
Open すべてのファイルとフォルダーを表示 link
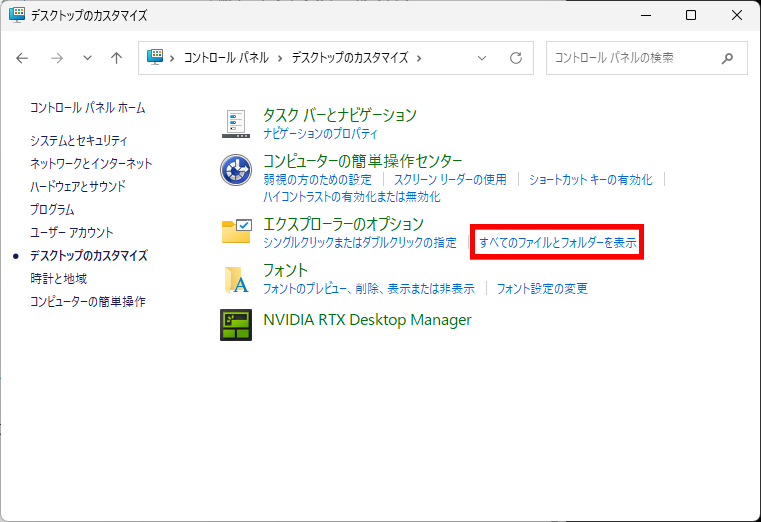(558, 243)
